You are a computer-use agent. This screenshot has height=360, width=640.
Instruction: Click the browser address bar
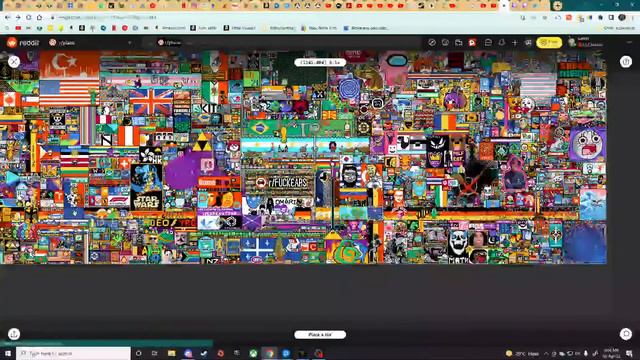pyautogui.click(x=286, y=18)
